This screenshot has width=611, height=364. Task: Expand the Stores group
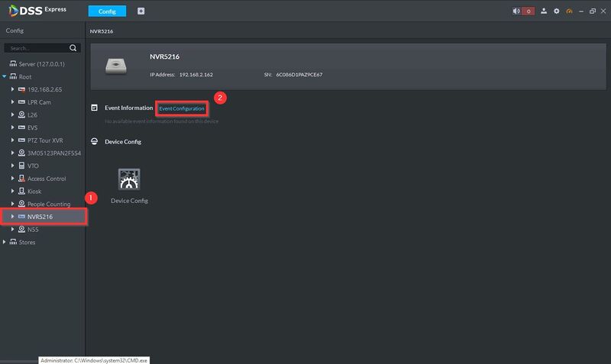(x=5, y=242)
